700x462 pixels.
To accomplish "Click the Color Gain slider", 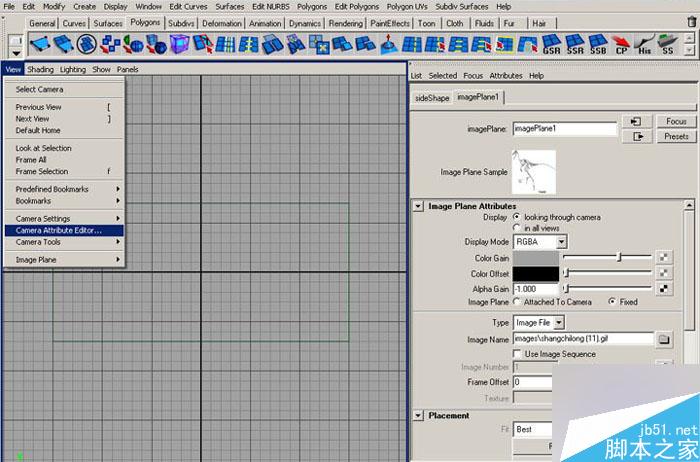I will tap(608, 257).
